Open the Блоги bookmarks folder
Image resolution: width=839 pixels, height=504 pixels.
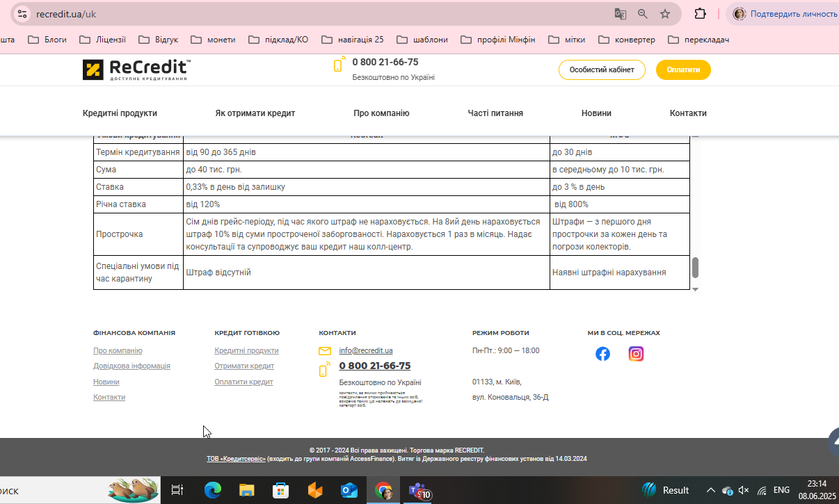(x=47, y=40)
